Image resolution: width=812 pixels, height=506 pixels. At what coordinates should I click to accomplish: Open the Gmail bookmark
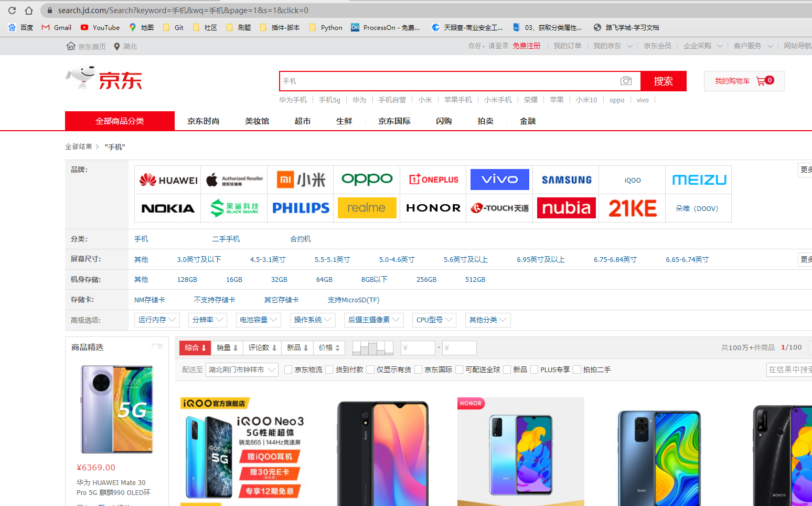click(56, 27)
